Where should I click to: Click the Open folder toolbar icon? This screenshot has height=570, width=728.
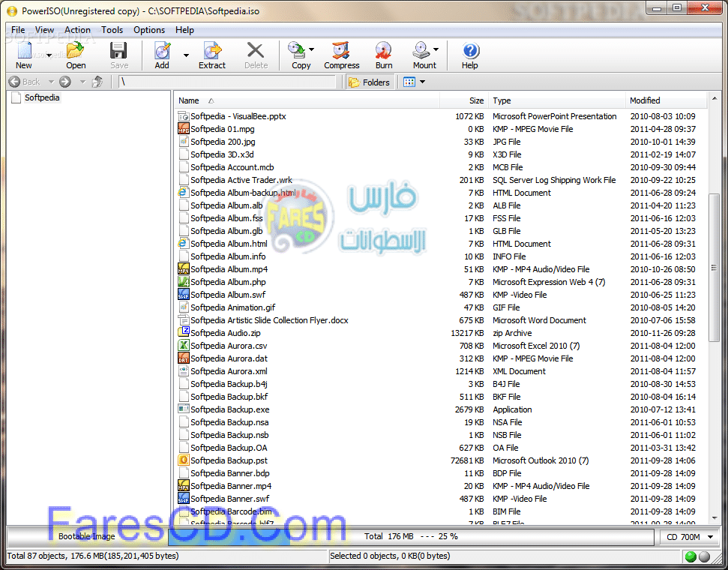point(75,50)
